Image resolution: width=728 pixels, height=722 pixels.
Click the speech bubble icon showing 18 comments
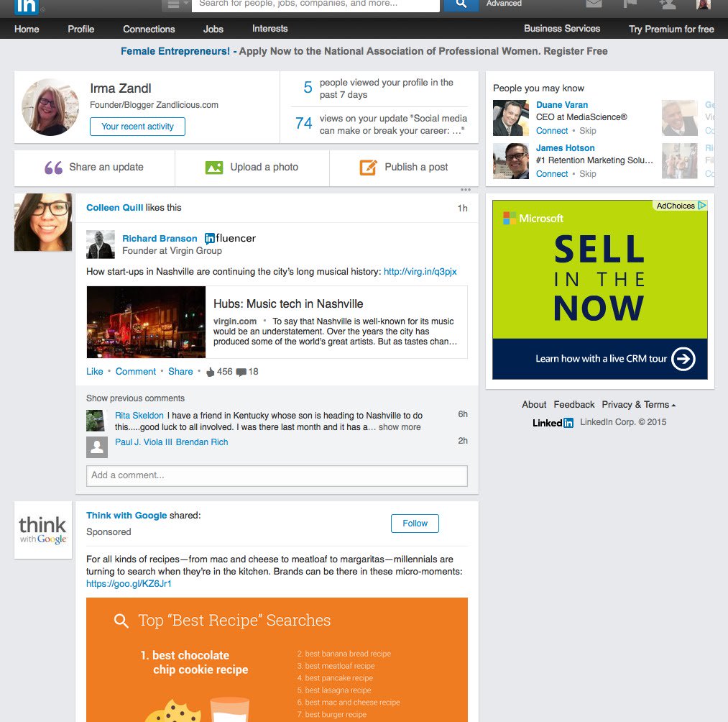241,372
